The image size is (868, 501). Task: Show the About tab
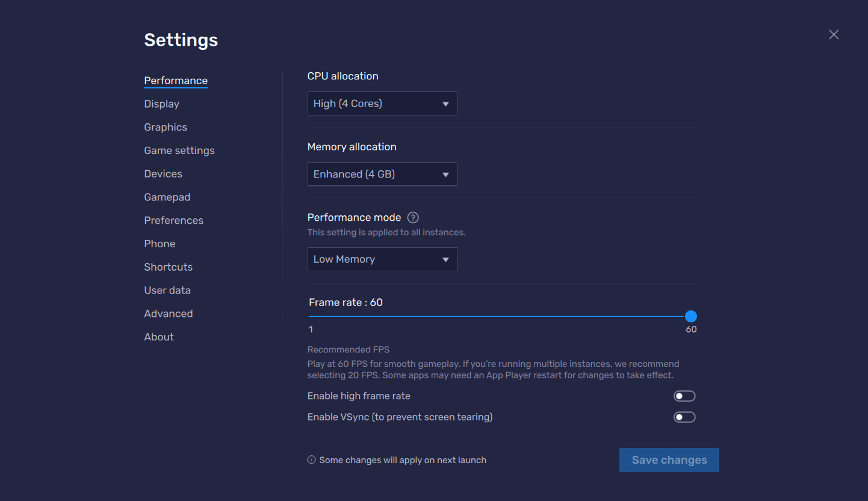coord(159,337)
